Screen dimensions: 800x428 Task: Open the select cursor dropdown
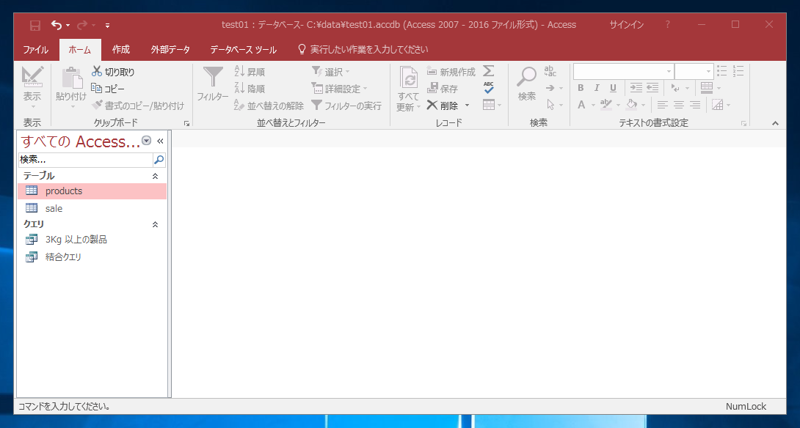point(554,105)
